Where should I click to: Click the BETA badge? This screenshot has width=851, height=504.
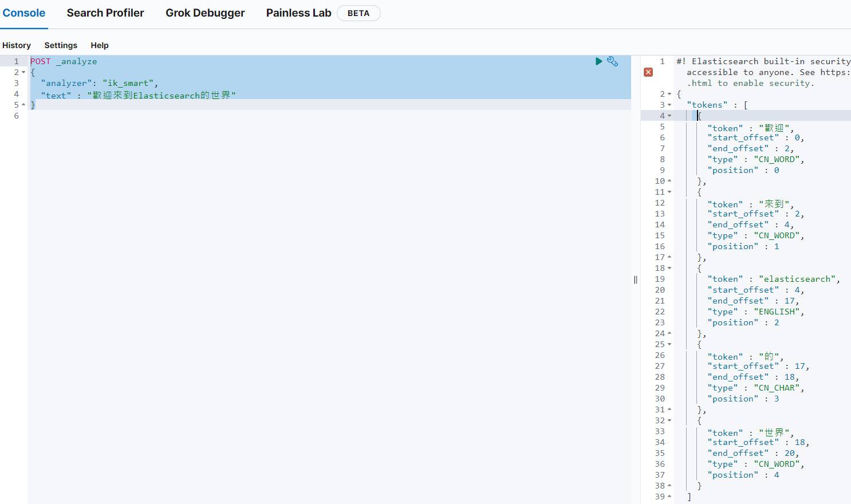pos(358,13)
